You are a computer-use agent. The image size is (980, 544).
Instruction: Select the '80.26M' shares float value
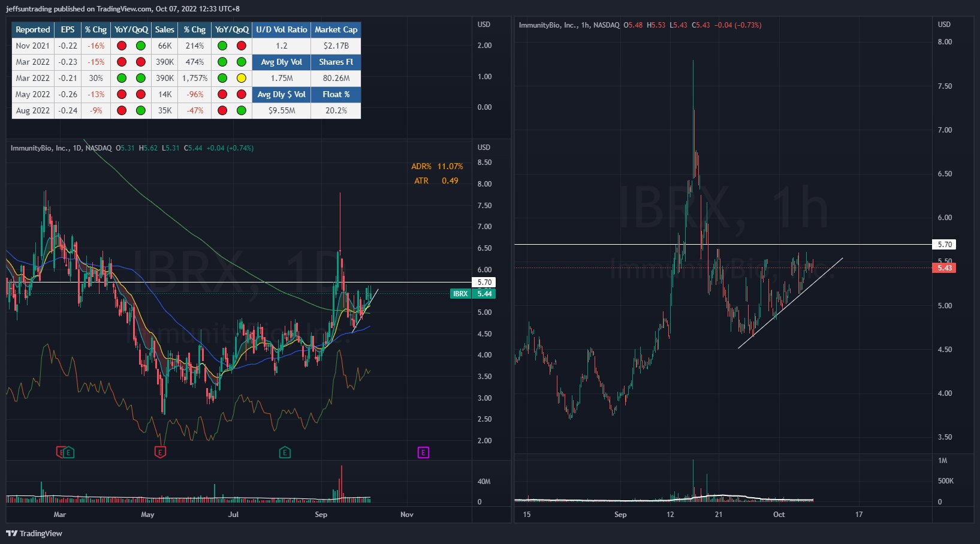[x=336, y=78]
